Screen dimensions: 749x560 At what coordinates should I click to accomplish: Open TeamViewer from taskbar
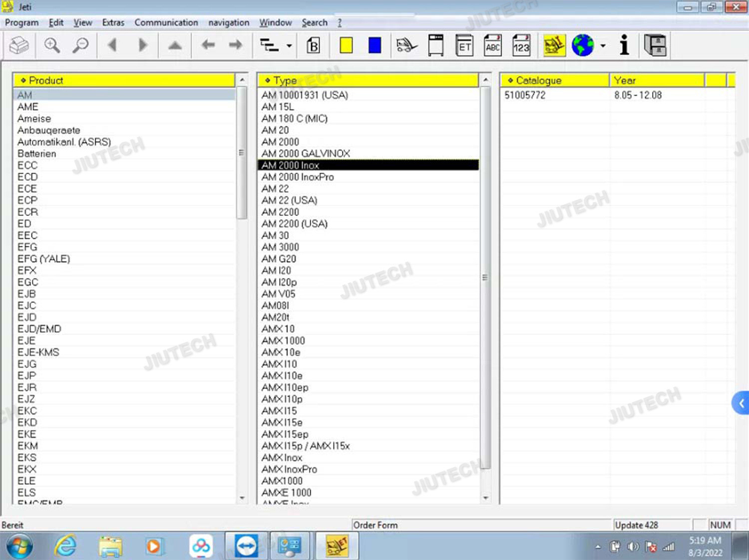(246, 546)
